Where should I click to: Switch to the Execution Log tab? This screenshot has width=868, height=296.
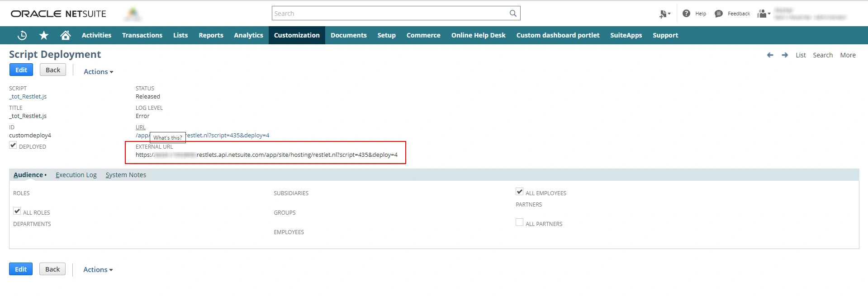coord(76,175)
